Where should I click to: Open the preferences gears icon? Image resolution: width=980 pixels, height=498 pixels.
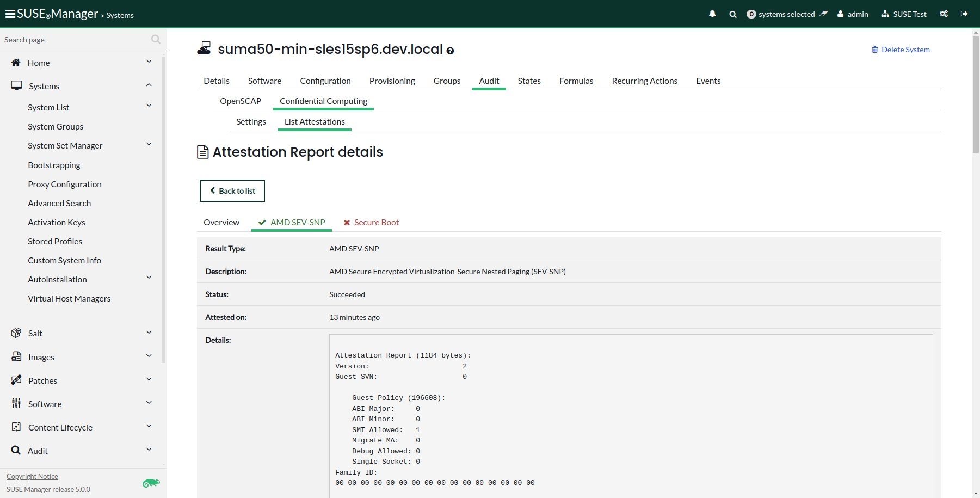pos(944,14)
